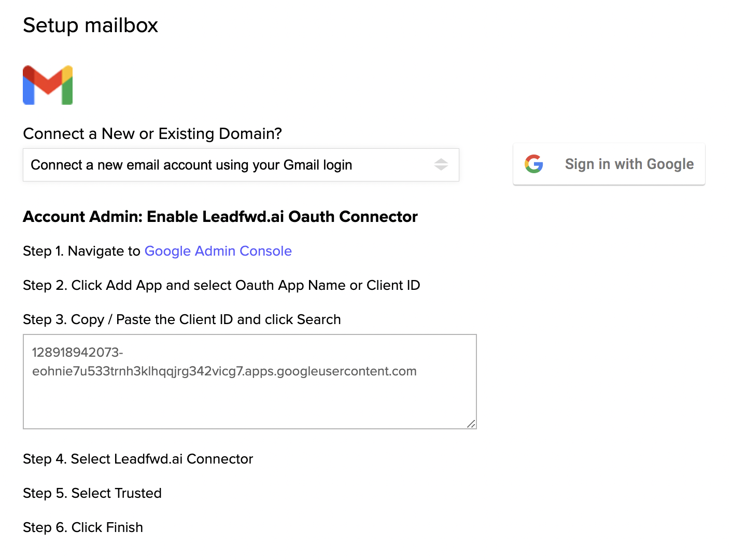Click the up-down arrows on the domain selector
The width and height of the screenshot is (732, 560).
(x=441, y=165)
